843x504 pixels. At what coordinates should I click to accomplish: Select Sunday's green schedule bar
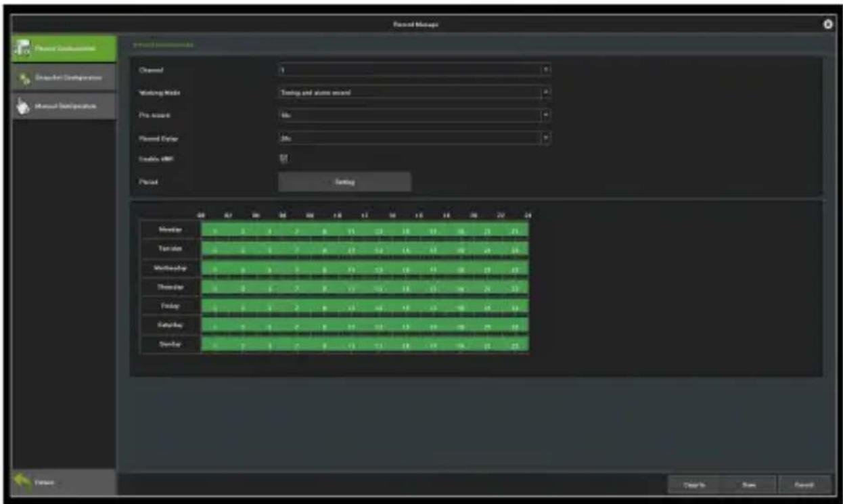365,344
